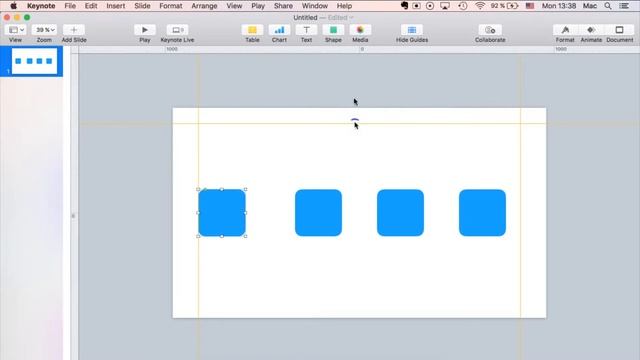Viewport: 640px width, 360px height.
Task: Add a Text box from toolbar
Action: pos(306,30)
